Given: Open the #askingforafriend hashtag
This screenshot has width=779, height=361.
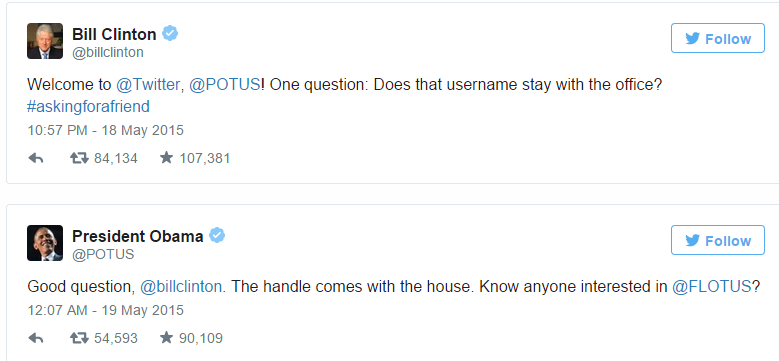Looking at the screenshot, I should (88, 107).
